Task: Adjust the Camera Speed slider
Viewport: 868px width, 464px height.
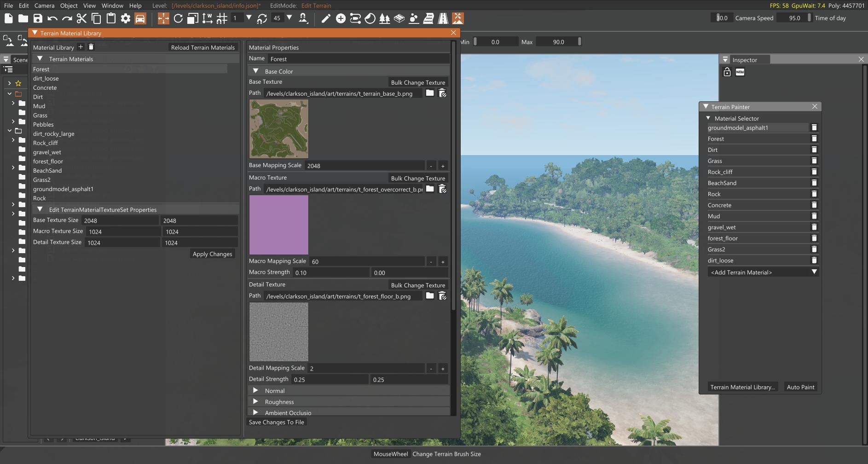Action: point(723,18)
